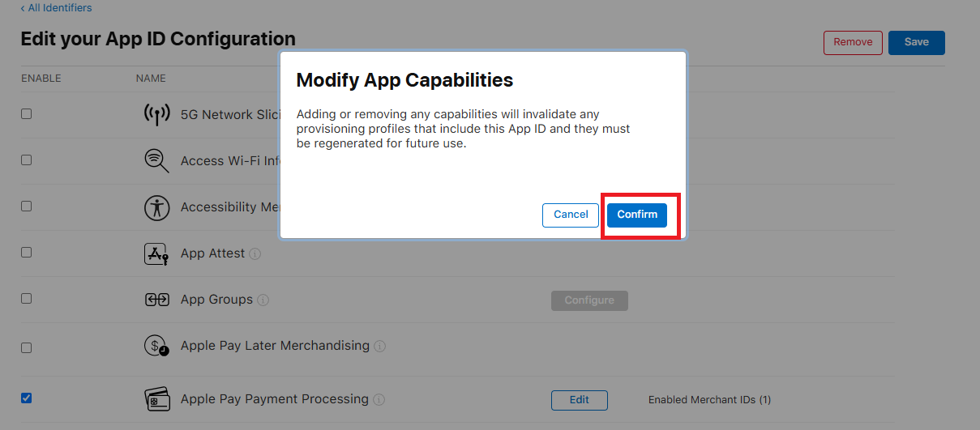
Task: Click the App Groups icon
Action: (x=156, y=300)
